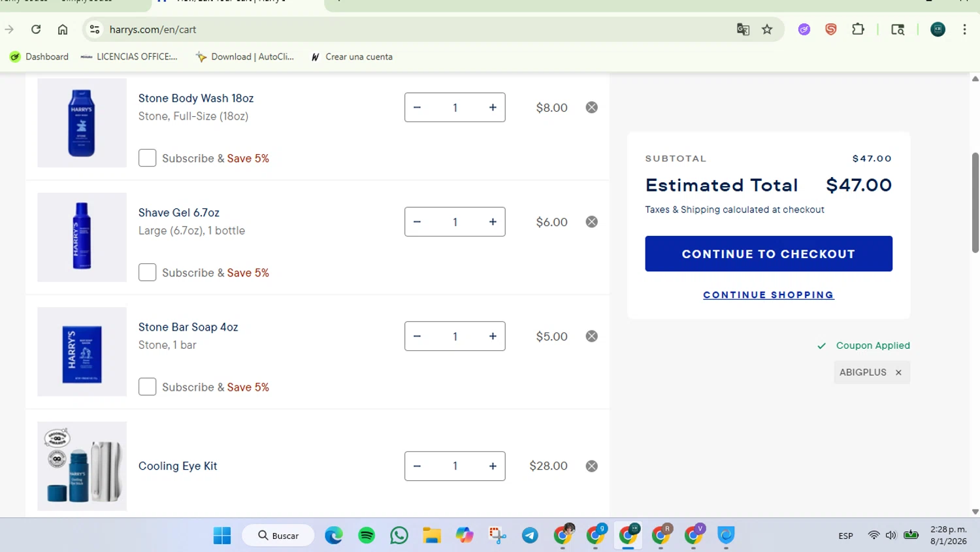Screen dimensions: 980x552
Task: Remove the ABIGPLUS coupon code
Action: coord(898,372)
